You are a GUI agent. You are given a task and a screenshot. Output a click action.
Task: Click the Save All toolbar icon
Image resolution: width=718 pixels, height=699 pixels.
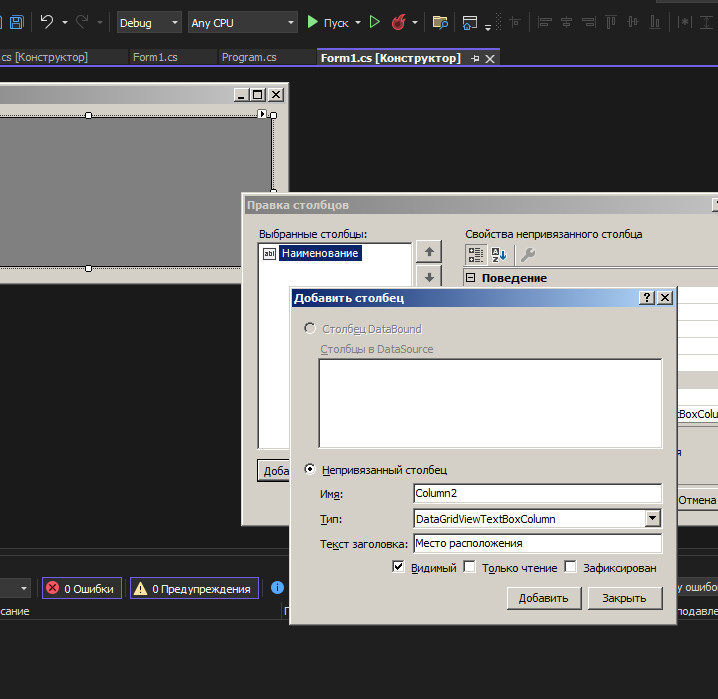pyautogui.click(x=16, y=22)
